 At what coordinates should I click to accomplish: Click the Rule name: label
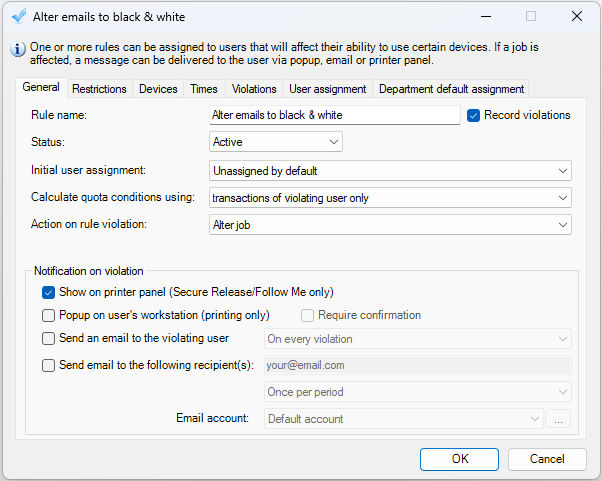pyautogui.click(x=59, y=115)
